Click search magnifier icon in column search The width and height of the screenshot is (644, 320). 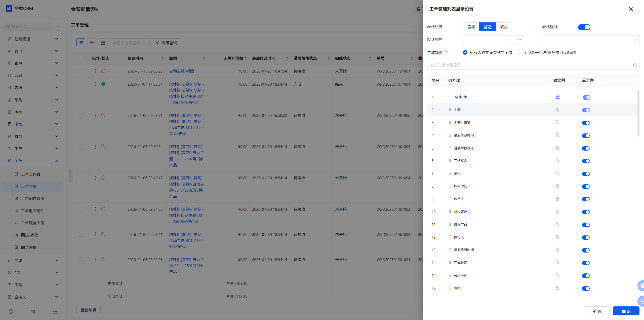click(635, 65)
